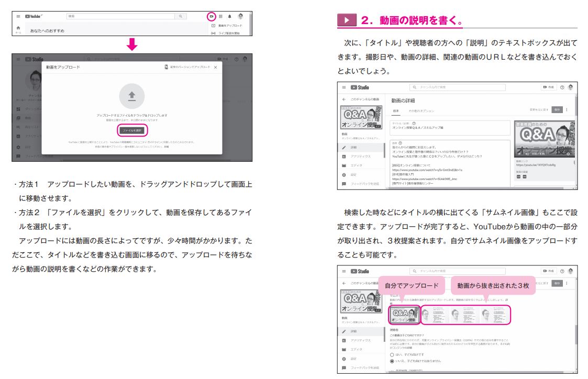Click フィードバックを送信 in 動画の詳細 screenshot sidebar

[x=361, y=184]
